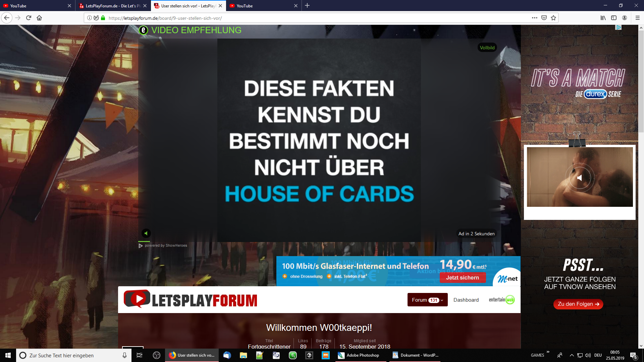Open the LetsPlayForum logo home link
Screen dimensions: 644x362
click(191, 299)
